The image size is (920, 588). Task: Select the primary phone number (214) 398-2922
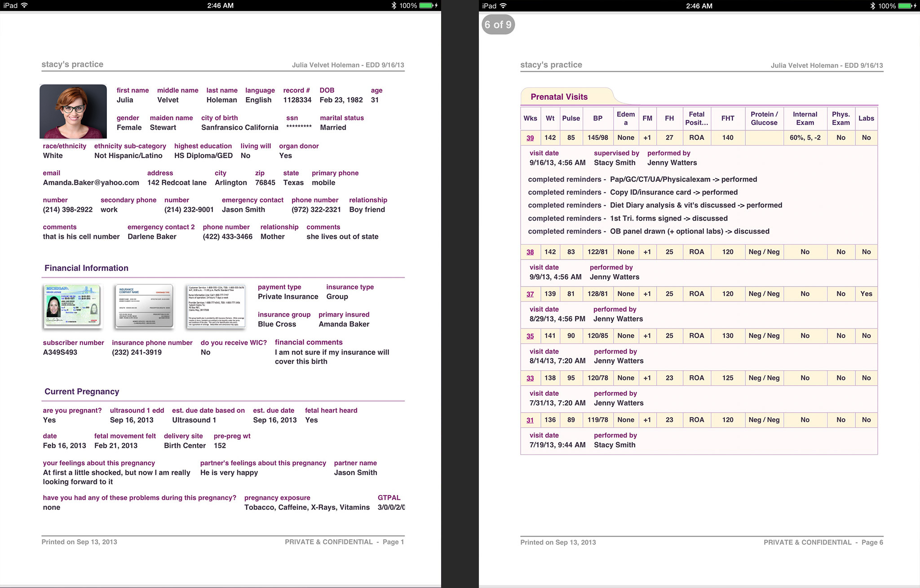point(68,210)
